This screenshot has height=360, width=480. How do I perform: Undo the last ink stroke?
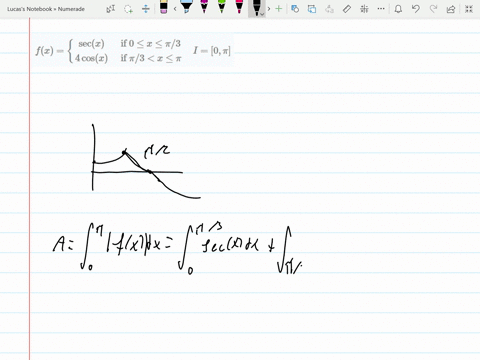point(416,9)
